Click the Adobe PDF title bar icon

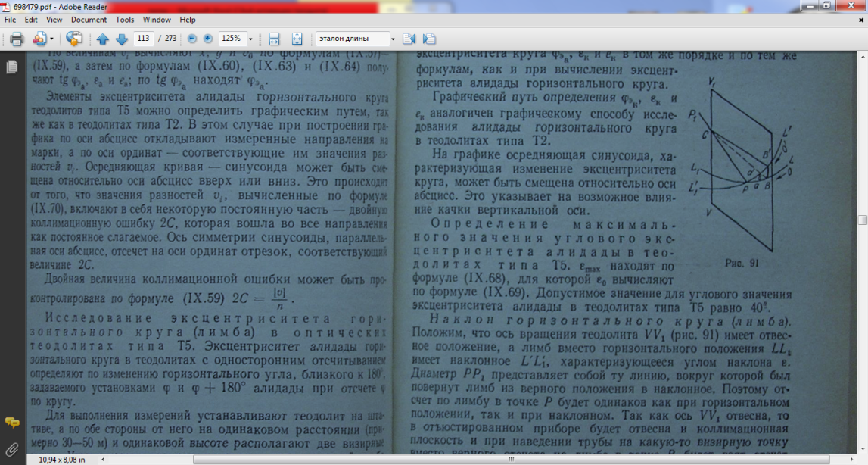coord(6,7)
